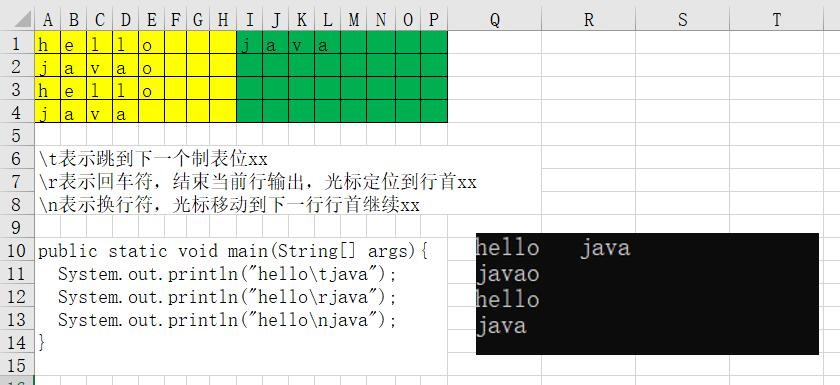Select row 13 header
The height and width of the screenshot is (385, 840).
17,319
